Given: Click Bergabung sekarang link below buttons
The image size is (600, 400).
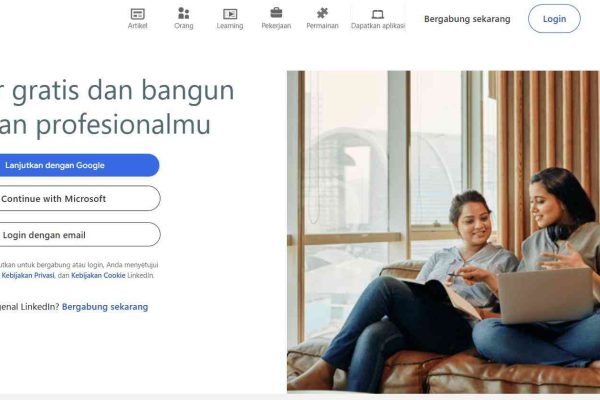Looking at the screenshot, I should 105,307.
